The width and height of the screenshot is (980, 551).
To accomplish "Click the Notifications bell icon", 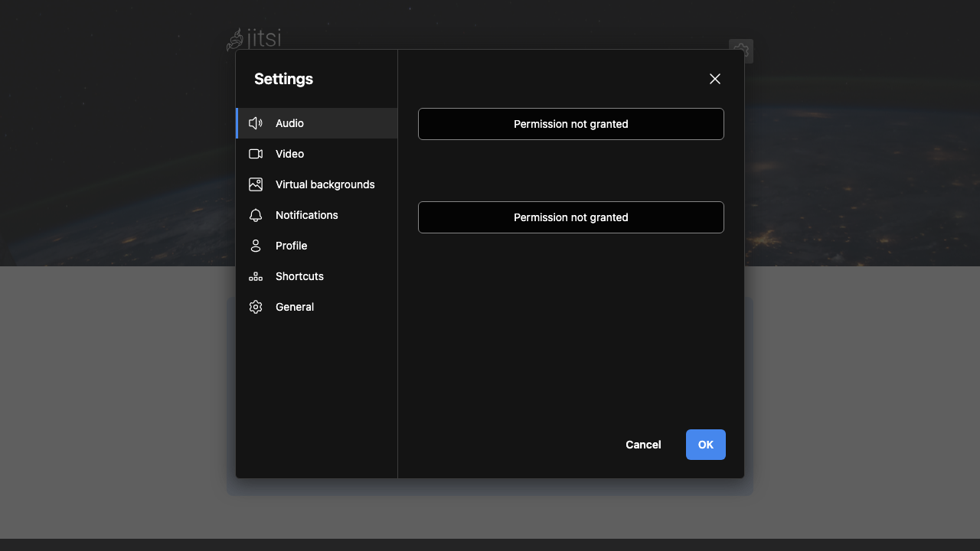I will [x=256, y=215].
